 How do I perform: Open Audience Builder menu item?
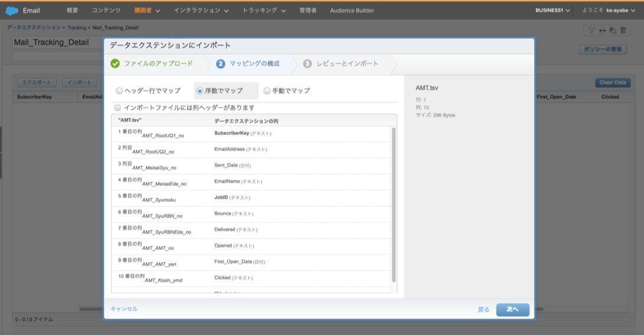pos(352,10)
